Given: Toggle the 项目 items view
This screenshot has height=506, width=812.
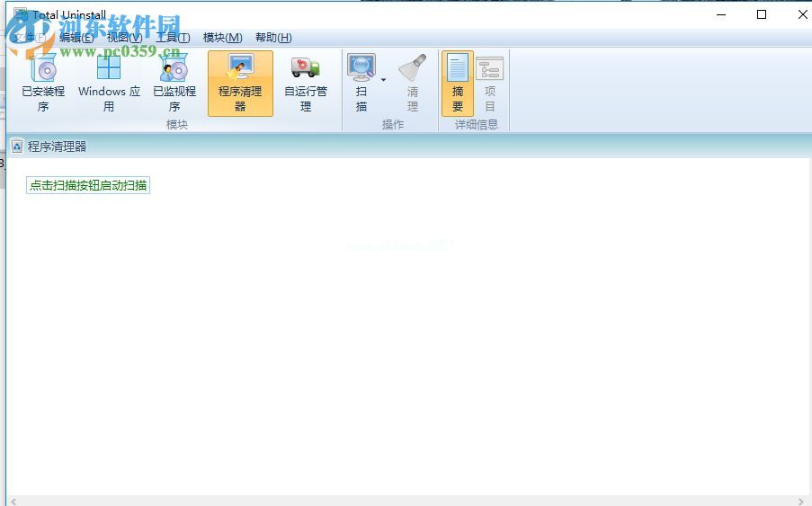Looking at the screenshot, I should (490, 84).
